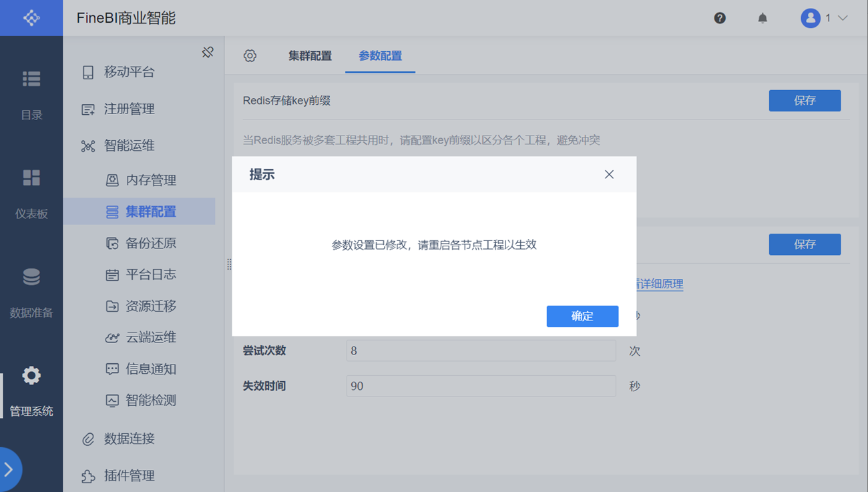
Task: Open the help question mark icon
Action: pos(720,18)
